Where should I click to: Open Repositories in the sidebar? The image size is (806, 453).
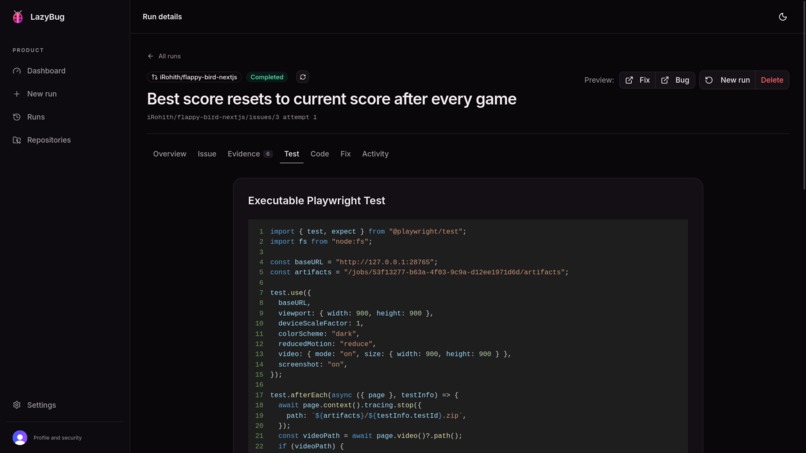coord(48,140)
